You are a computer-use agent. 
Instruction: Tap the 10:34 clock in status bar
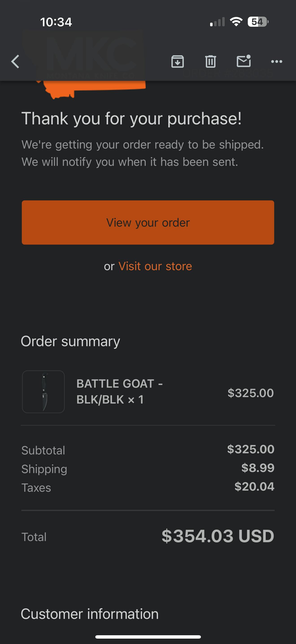[x=56, y=22]
